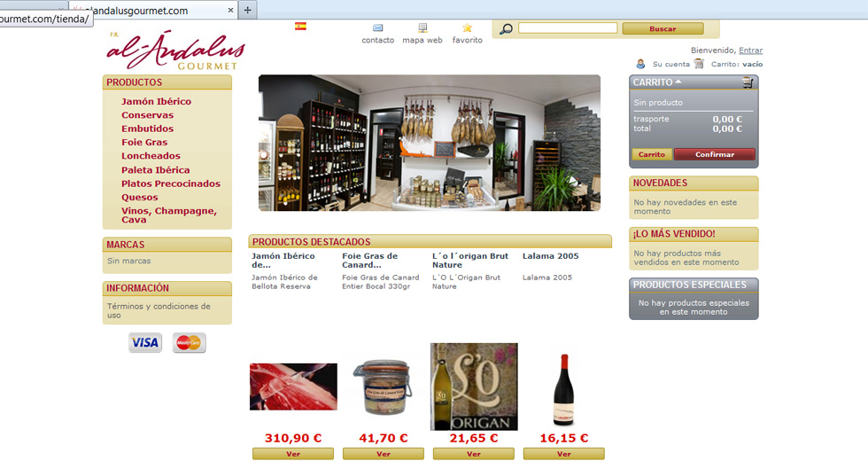Click the MasterCard logo

189,342
